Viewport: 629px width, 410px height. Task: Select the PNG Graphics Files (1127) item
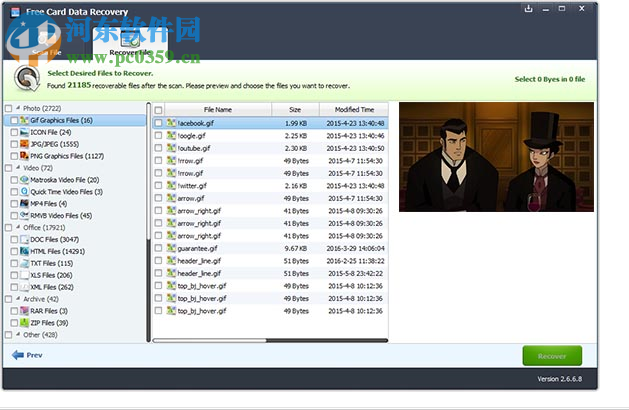[x=67, y=156]
